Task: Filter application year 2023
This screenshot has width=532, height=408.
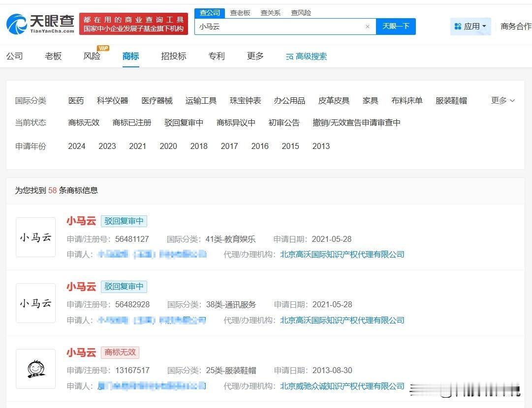Action: point(107,146)
